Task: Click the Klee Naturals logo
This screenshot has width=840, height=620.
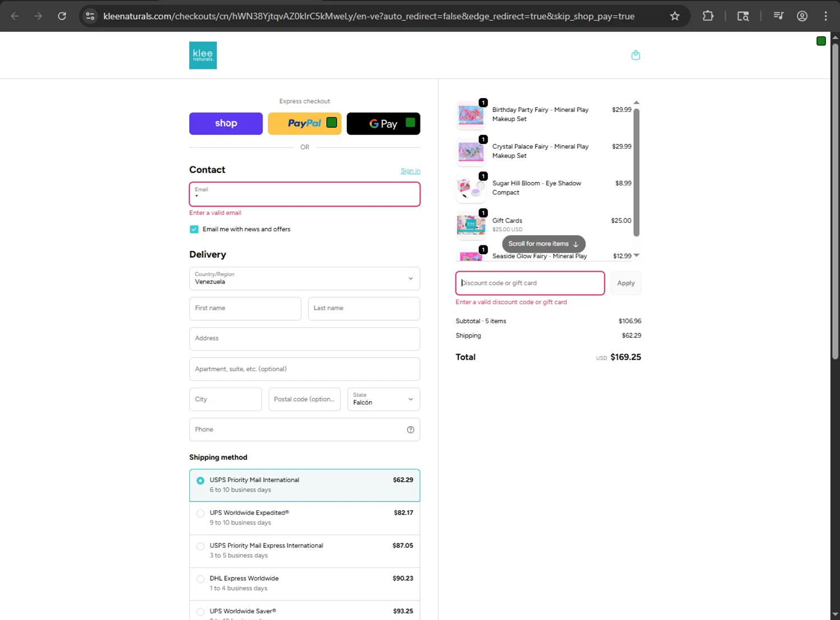Action: (203, 55)
